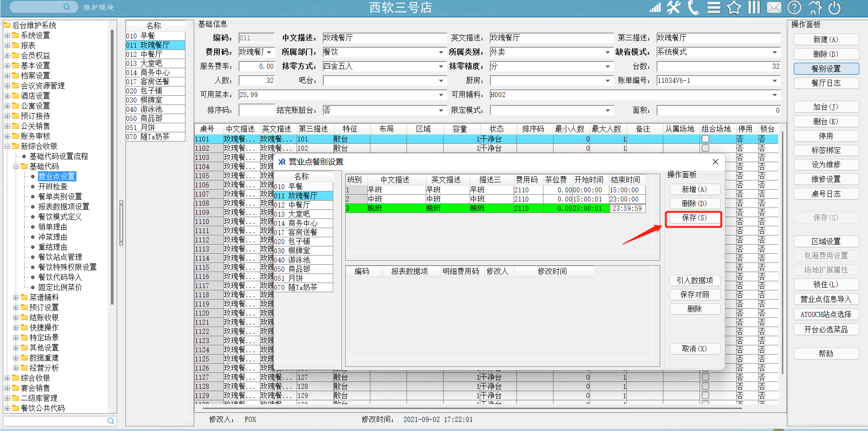Click the 会员权益 folder icon
Viewport: 868px width, 431px height.
[16, 55]
